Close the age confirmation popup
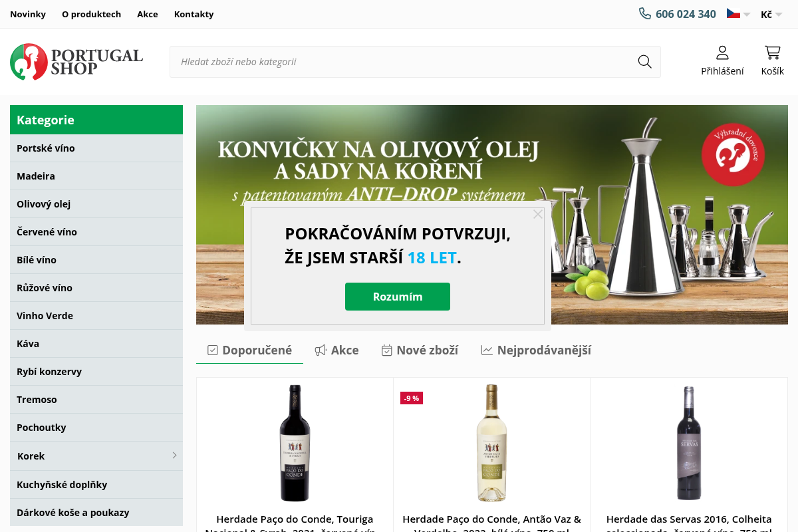798x532 pixels. (538, 214)
